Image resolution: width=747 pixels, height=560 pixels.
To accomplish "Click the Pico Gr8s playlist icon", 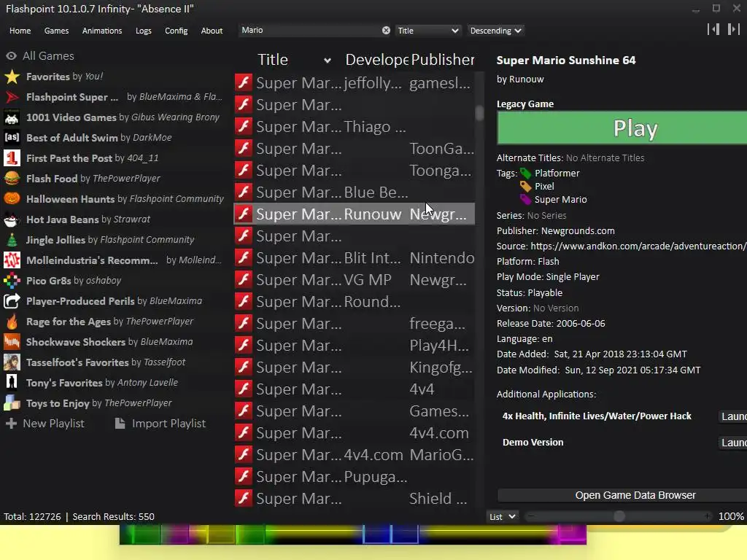I will (12, 281).
